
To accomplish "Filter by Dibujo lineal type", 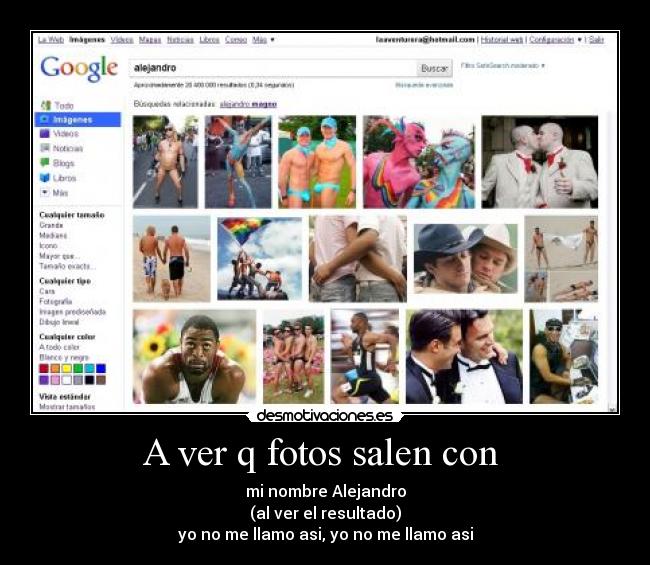I will tap(59, 322).
